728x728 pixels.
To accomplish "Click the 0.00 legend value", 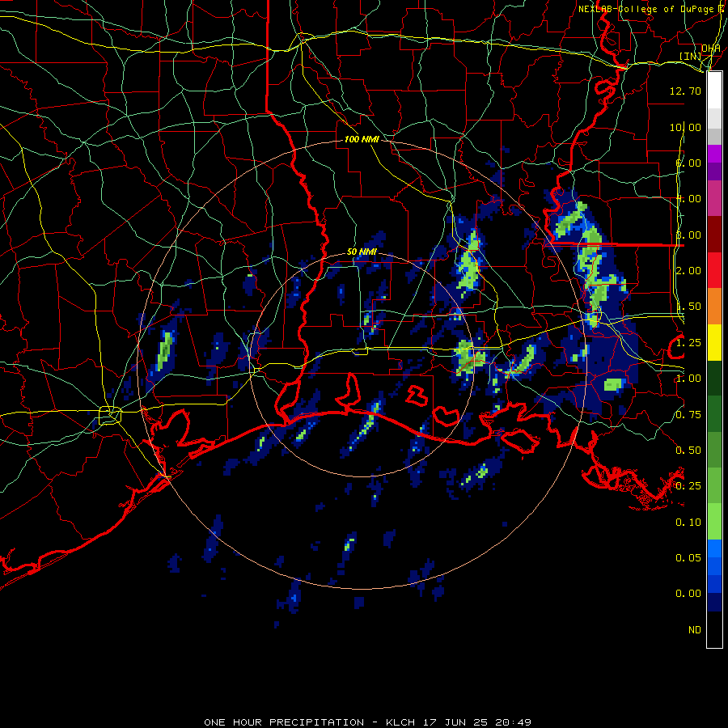I will point(688,594).
